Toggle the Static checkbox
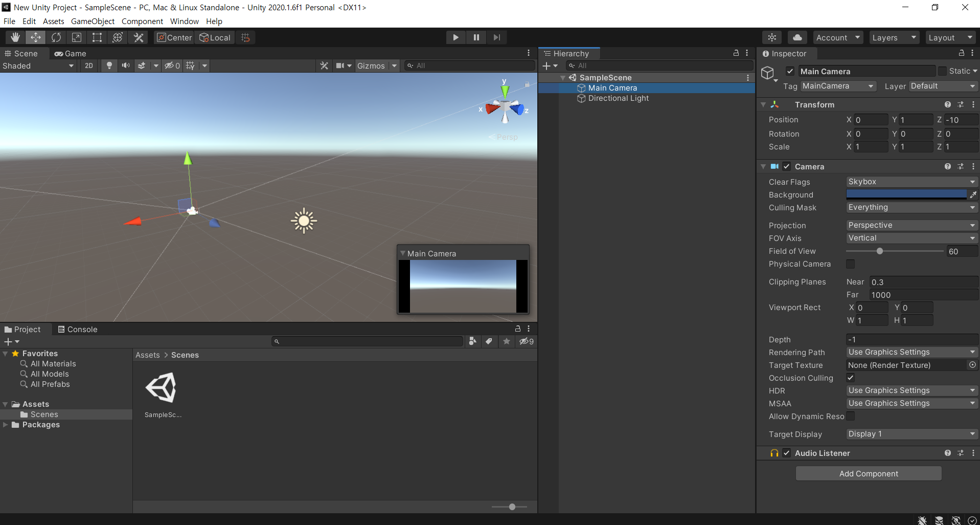Viewport: 980px width, 525px height. [942, 71]
